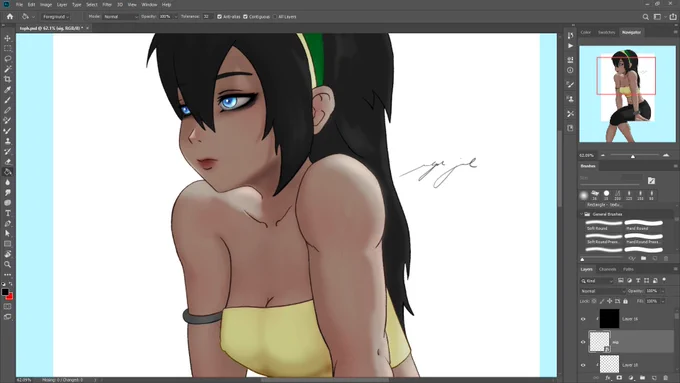Open the Foreground fill source dropdown
The height and width of the screenshot is (383, 680).
point(56,16)
